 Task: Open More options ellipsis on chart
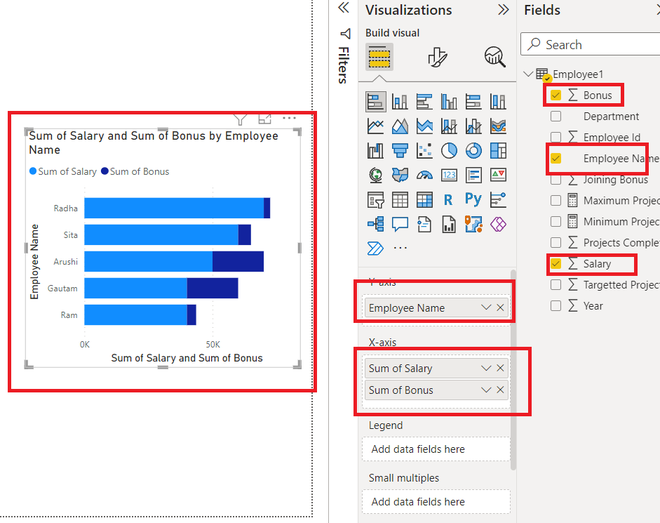click(x=289, y=118)
